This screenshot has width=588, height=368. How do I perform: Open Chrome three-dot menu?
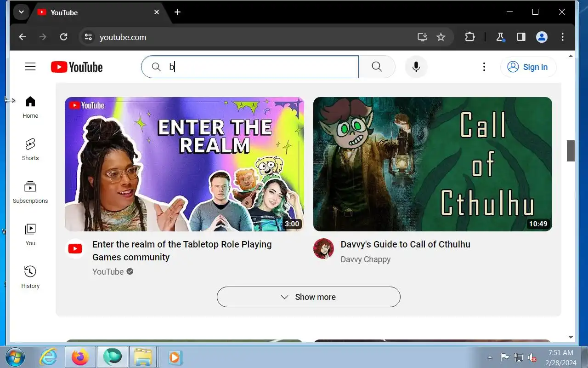(x=563, y=37)
